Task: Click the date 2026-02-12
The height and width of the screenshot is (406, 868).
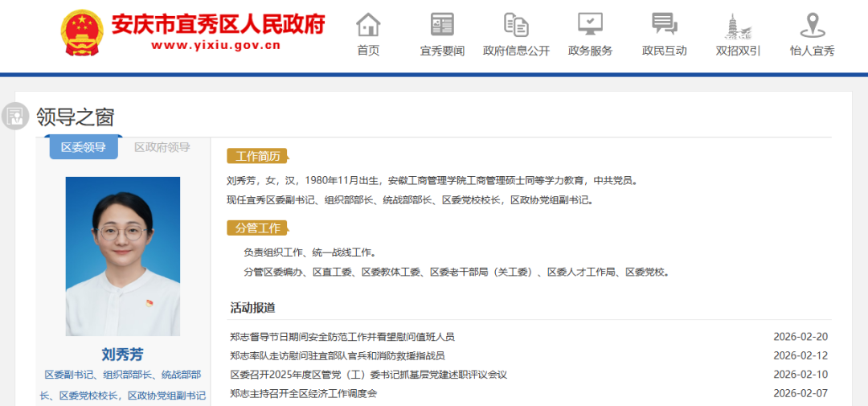Action: point(800,355)
